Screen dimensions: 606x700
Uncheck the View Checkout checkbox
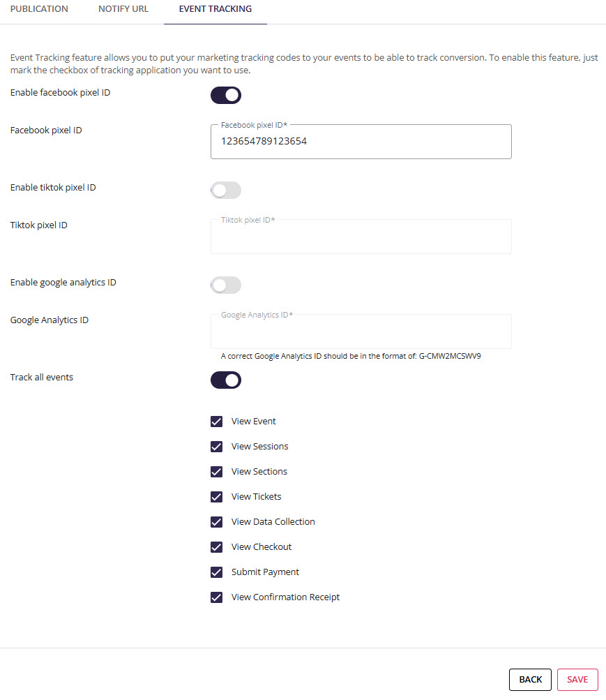pyautogui.click(x=216, y=547)
